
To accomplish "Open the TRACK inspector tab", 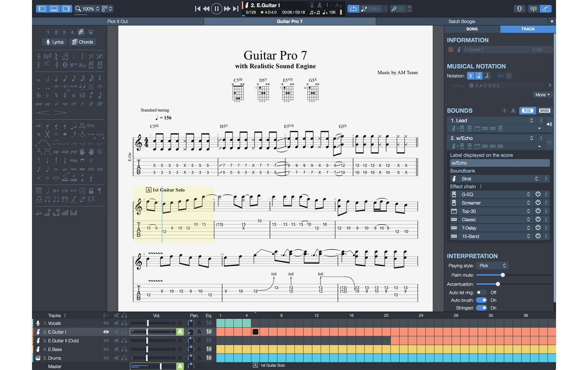I will tap(528, 29).
